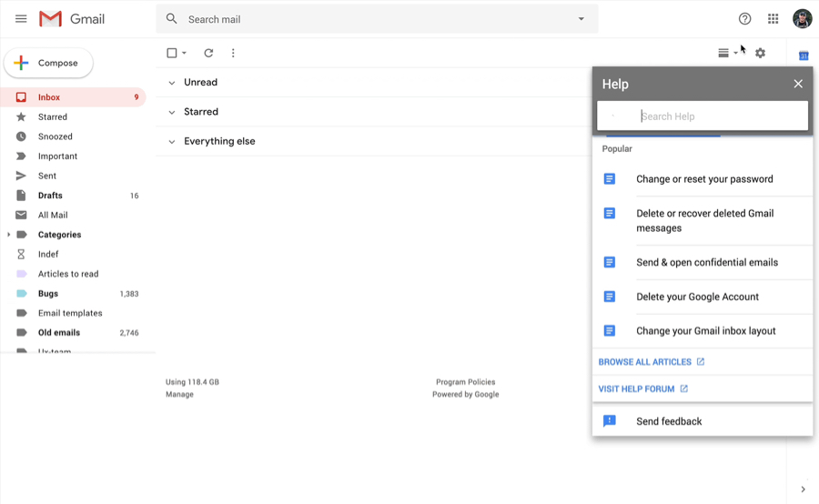Click the Indef hourglass icon

[21, 254]
